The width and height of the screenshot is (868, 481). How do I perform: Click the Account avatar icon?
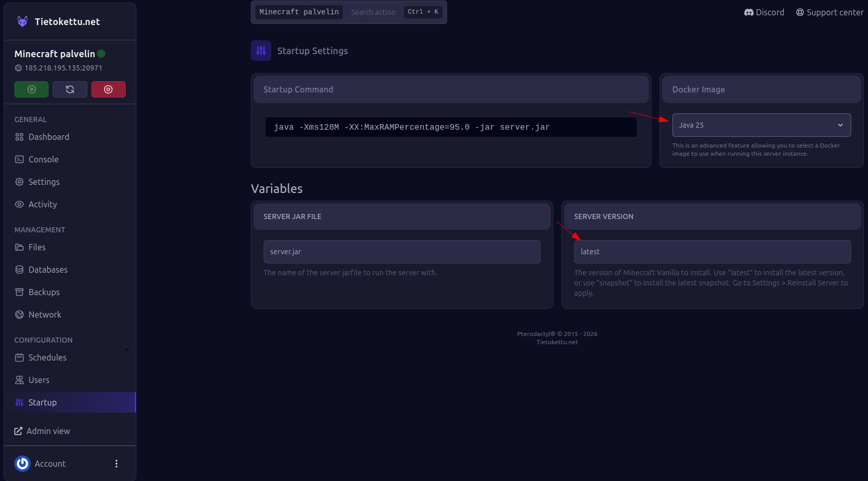click(22, 464)
